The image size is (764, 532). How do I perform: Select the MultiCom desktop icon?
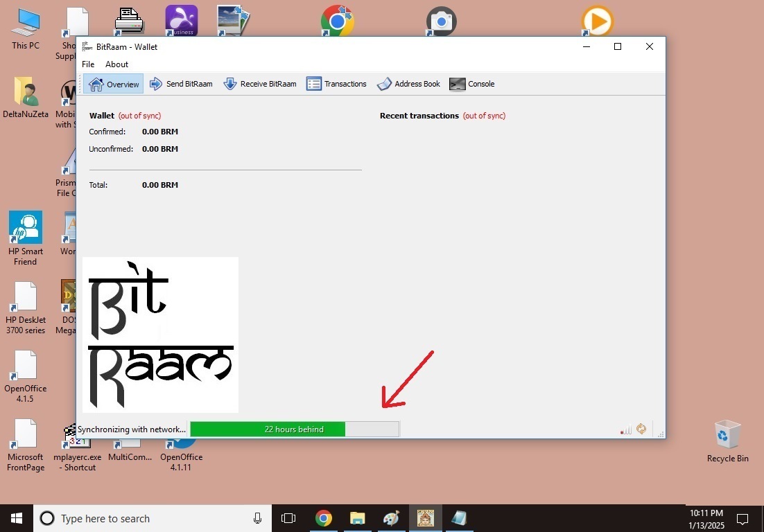pos(130,451)
